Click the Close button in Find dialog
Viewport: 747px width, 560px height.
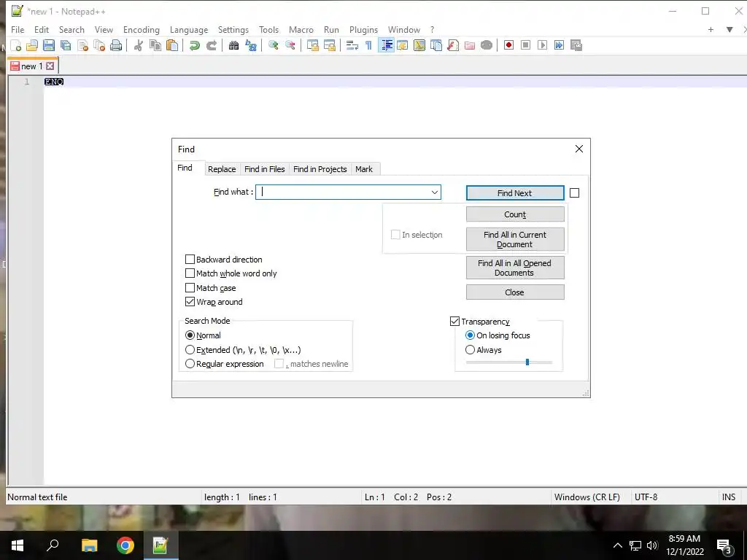tap(515, 292)
